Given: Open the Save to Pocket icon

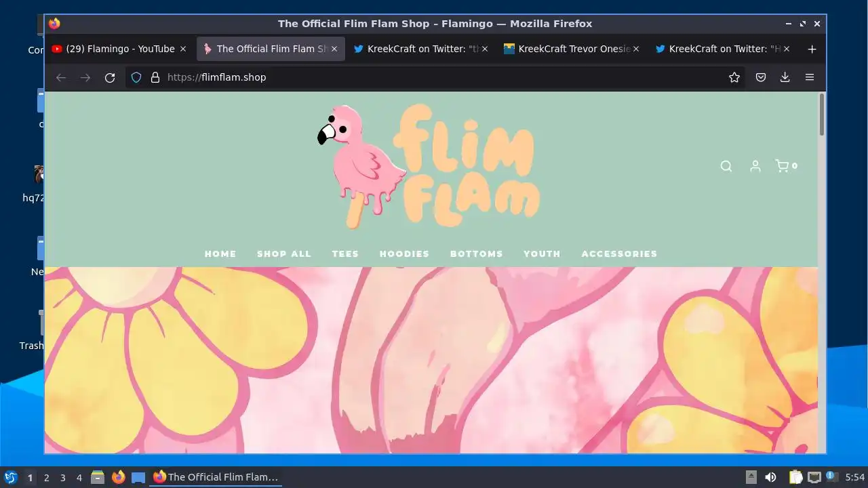Looking at the screenshot, I should (x=761, y=77).
